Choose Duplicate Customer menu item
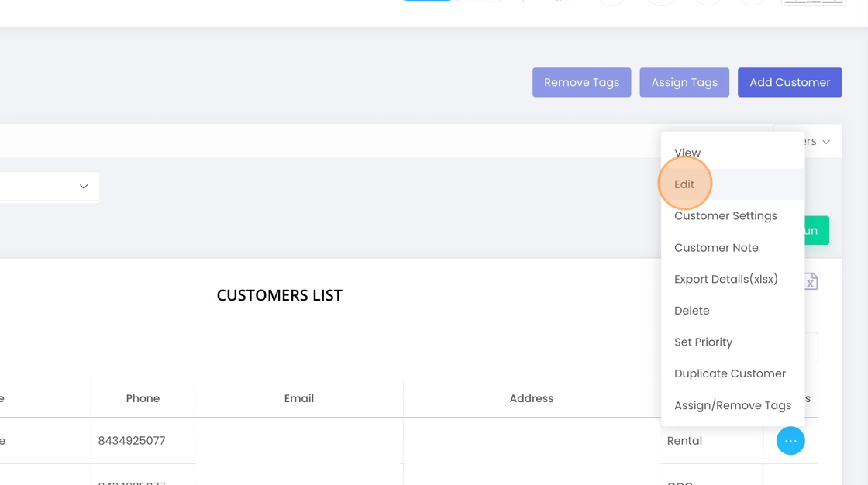This screenshot has height=485, width=868. coord(730,373)
